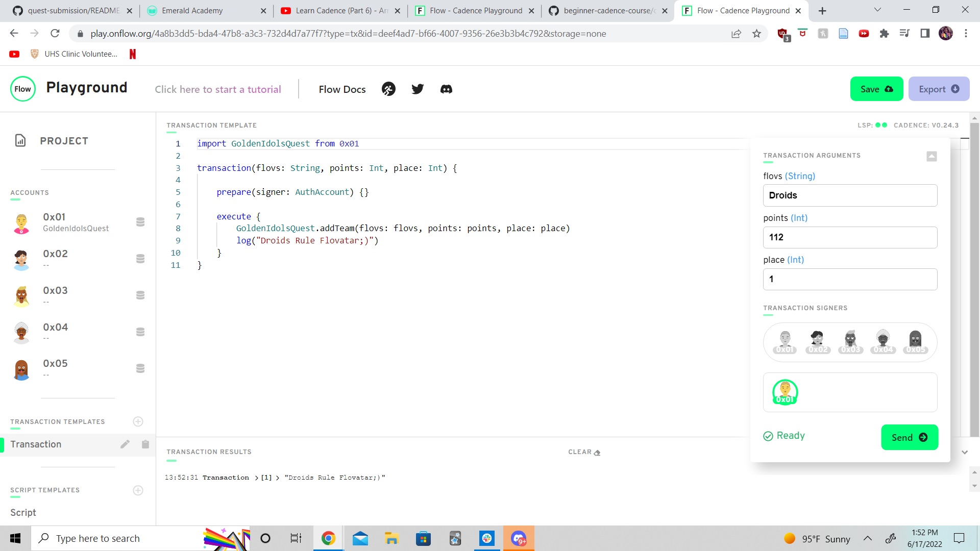
Task: Open the browser tab search dropdown
Action: click(x=877, y=10)
